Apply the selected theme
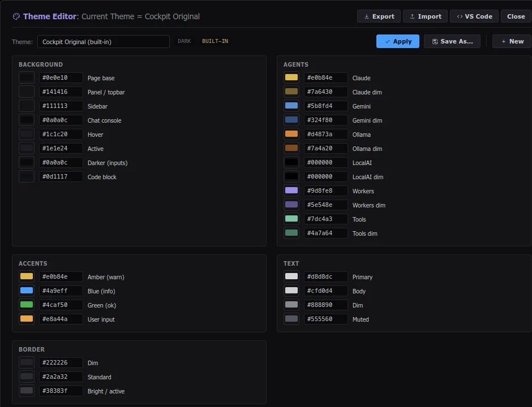Viewport: 532px width, 407px height. pyautogui.click(x=398, y=41)
